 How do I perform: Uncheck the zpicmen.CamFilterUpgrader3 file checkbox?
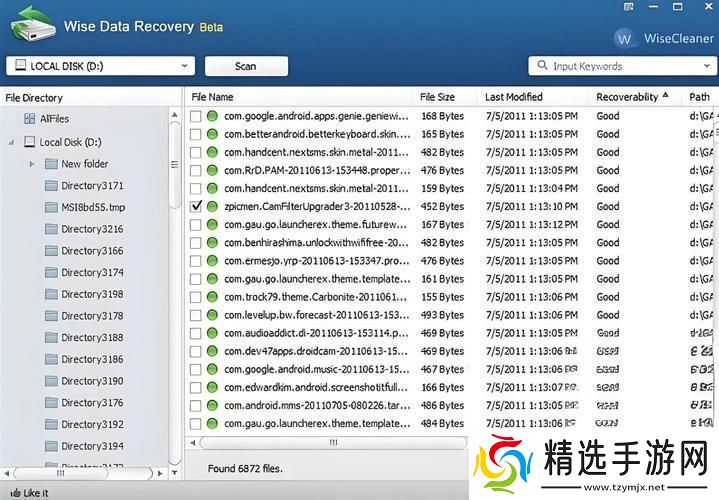point(196,206)
